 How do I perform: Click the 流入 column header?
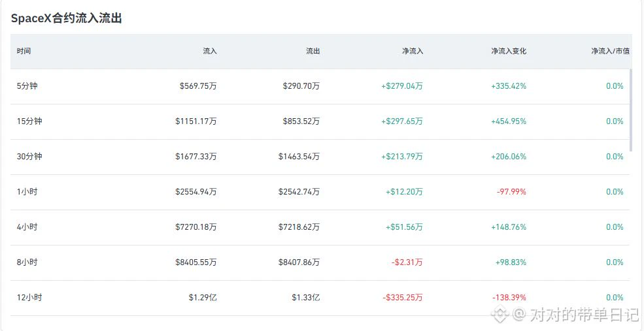click(x=209, y=52)
